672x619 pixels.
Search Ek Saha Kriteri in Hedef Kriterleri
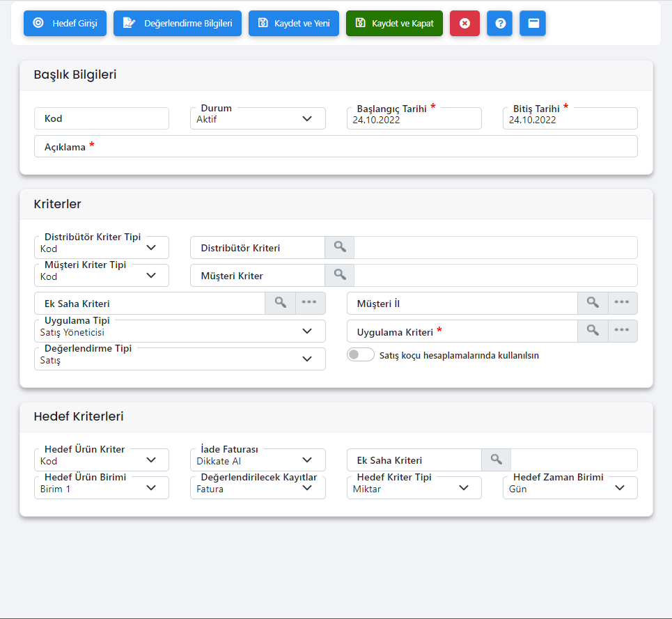click(496, 460)
